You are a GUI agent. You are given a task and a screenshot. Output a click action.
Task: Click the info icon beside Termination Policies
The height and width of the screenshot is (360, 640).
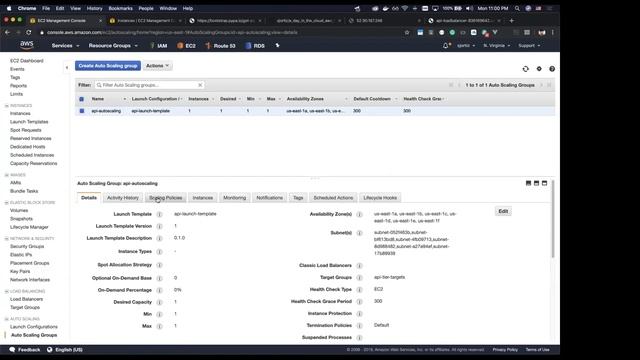(360, 326)
